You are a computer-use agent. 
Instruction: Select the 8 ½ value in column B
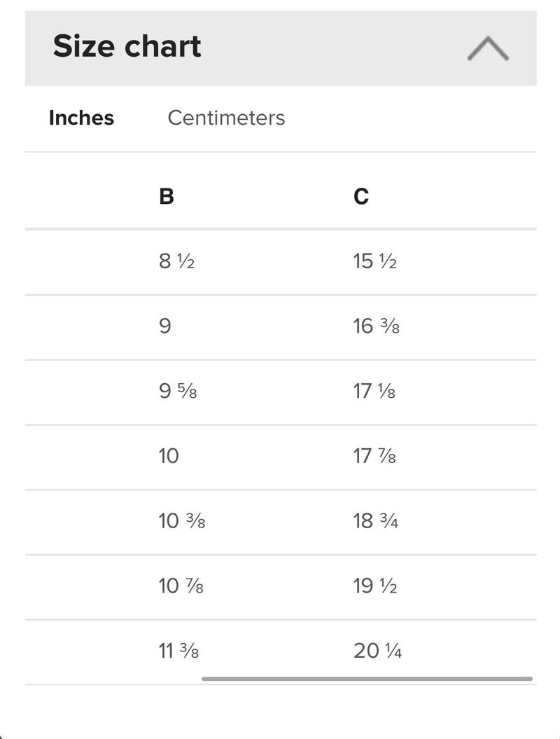pyautogui.click(x=176, y=261)
